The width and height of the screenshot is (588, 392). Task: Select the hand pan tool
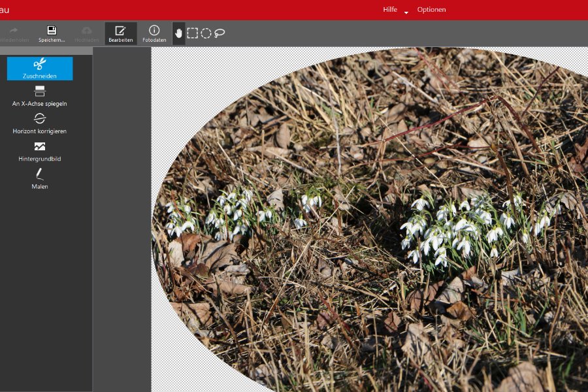pyautogui.click(x=178, y=33)
